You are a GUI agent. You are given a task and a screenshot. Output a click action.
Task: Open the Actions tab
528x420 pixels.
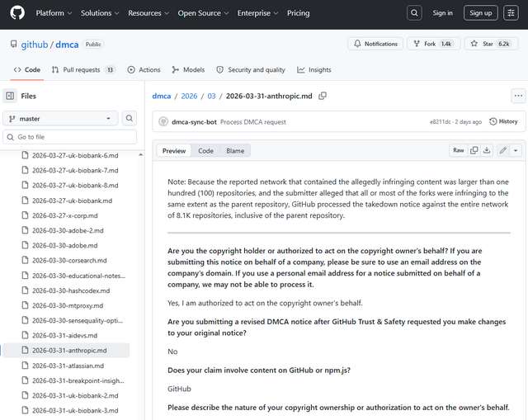coord(144,69)
